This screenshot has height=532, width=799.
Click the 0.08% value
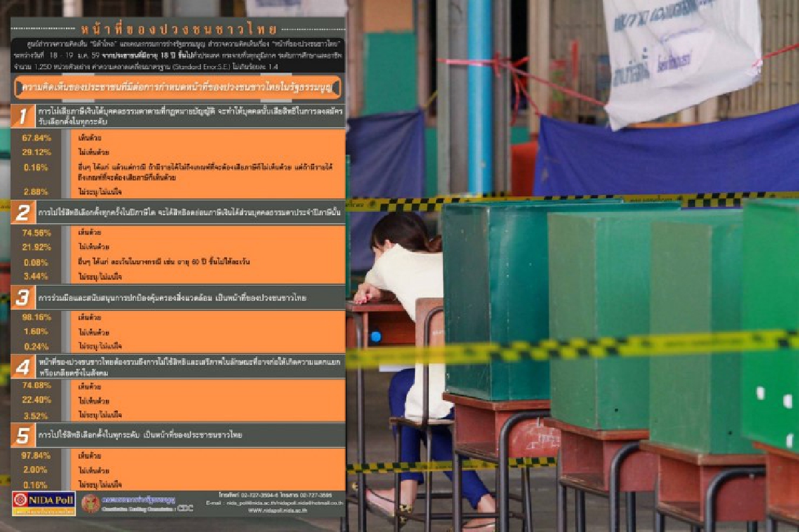click(x=35, y=262)
